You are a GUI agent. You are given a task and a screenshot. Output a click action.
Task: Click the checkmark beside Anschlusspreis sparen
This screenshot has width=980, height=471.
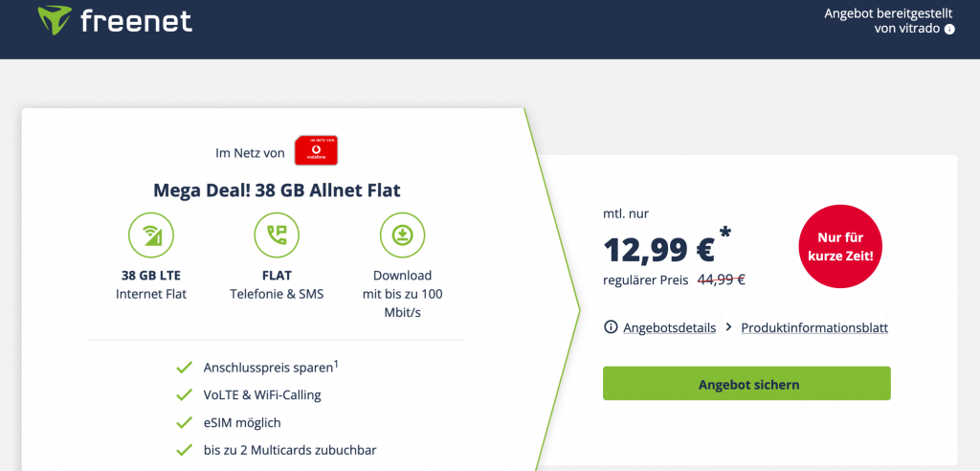pyautogui.click(x=184, y=367)
